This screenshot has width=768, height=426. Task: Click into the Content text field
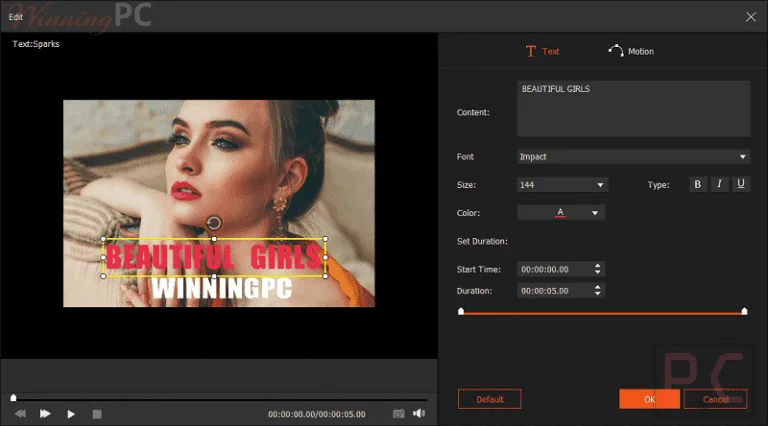click(x=633, y=109)
